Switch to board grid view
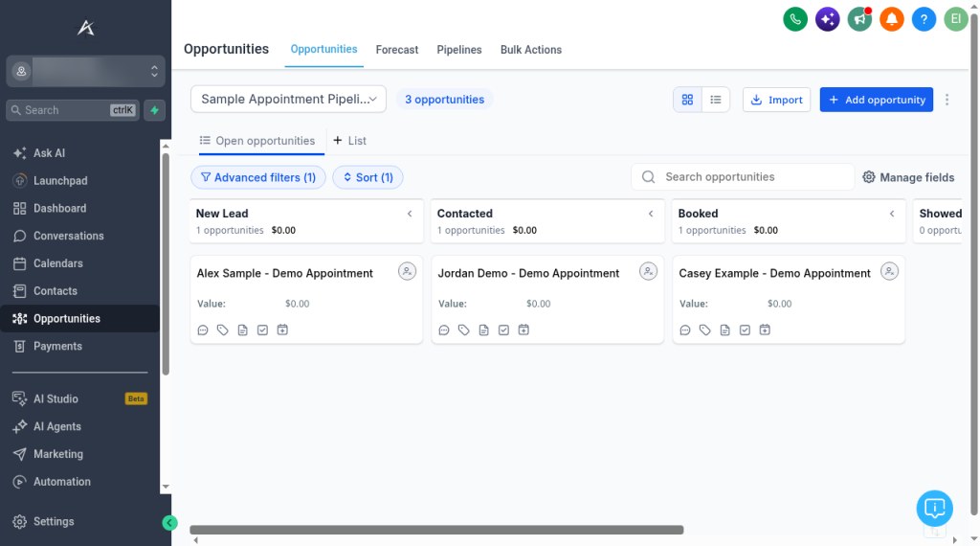980x546 pixels. pyautogui.click(x=687, y=100)
